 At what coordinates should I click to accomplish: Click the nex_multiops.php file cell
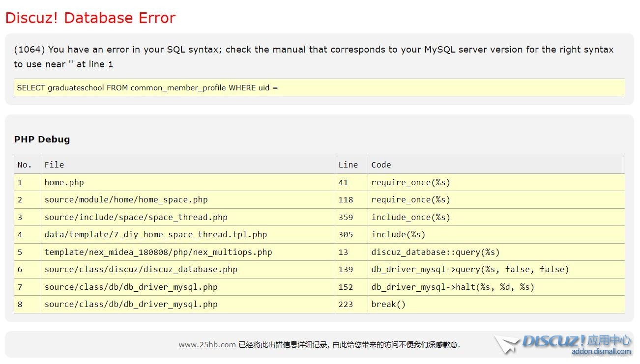coord(158,252)
